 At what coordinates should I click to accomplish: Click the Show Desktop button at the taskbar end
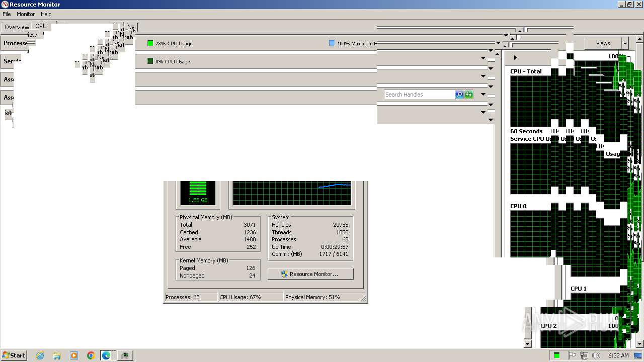click(638, 355)
